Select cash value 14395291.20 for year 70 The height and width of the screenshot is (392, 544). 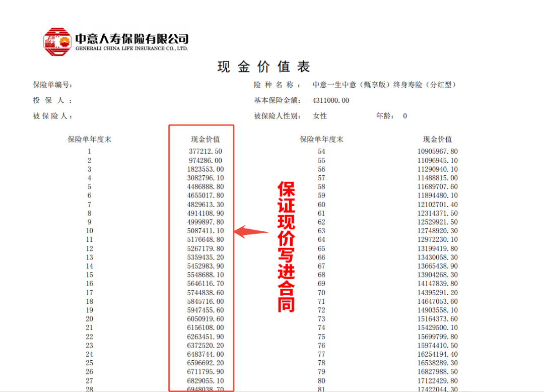tap(437, 292)
